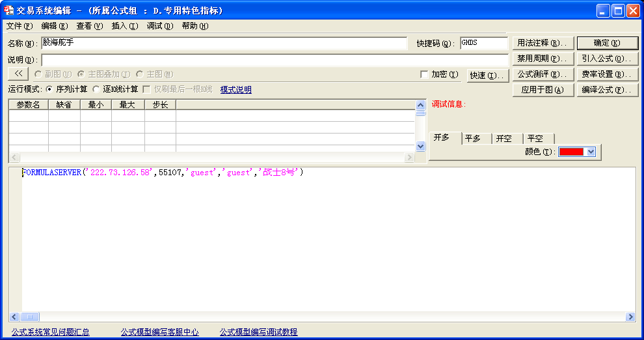
Task: Open the 调试 debug menu
Action: pyautogui.click(x=159, y=26)
